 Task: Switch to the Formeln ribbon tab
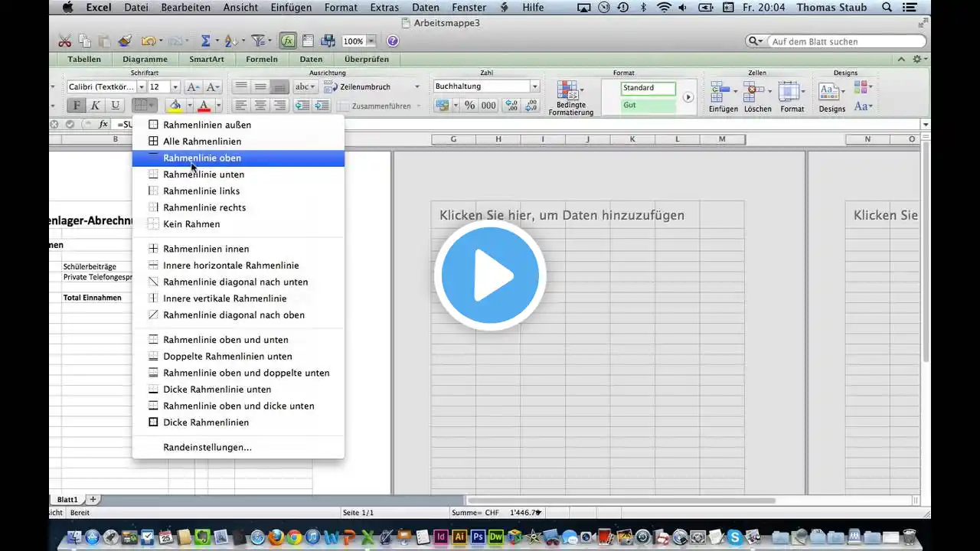(262, 59)
